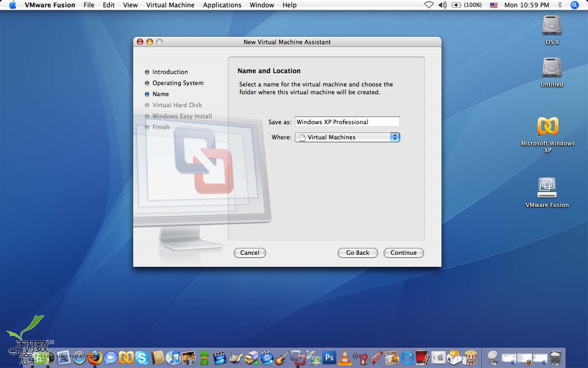
Task: Click the Virtual Hard Disk step
Action: point(177,105)
